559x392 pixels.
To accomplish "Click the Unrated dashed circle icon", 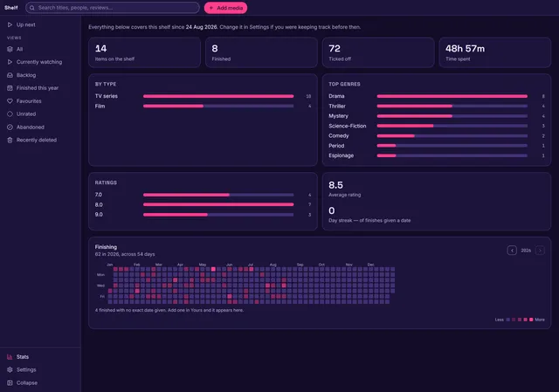I will (10, 114).
